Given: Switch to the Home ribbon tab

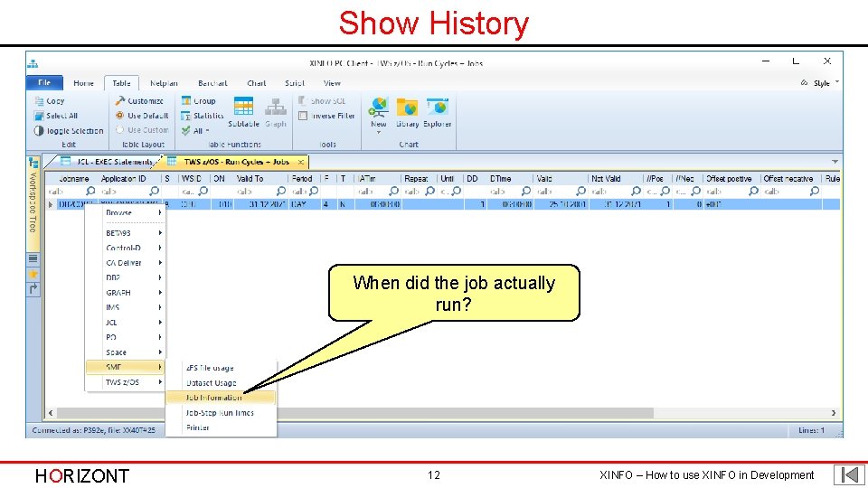Looking at the screenshot, I should pos(83,83).
